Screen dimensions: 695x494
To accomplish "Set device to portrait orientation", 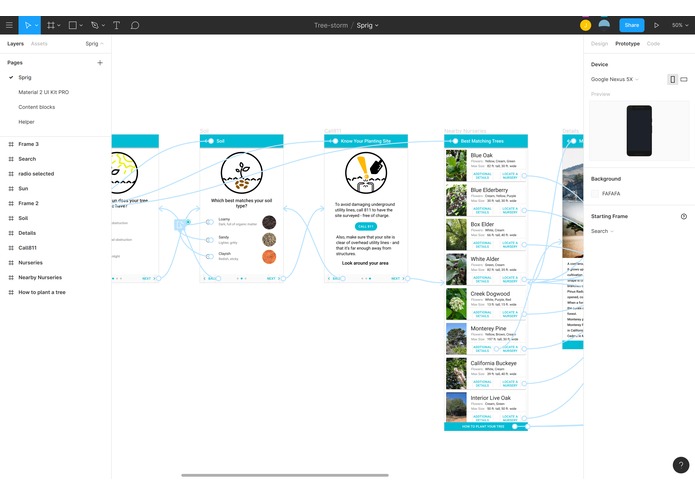I will click(x=672, y=79).
